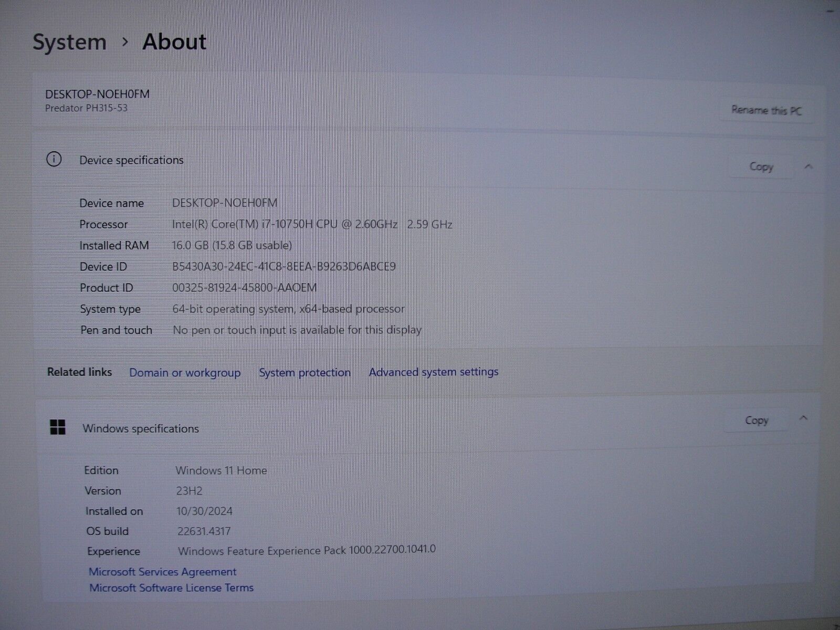Select Product ID 00325-81924-45800-AAOEM

click(245, 288)
